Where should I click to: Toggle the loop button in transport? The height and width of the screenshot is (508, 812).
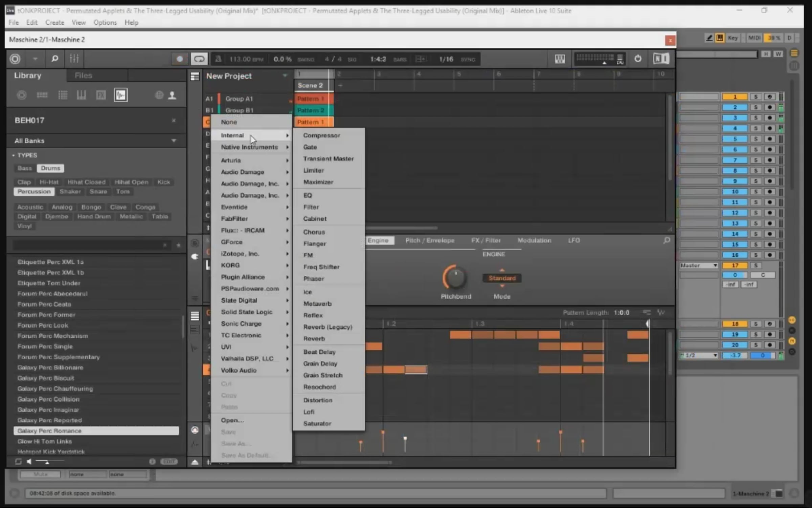(199, 59)
